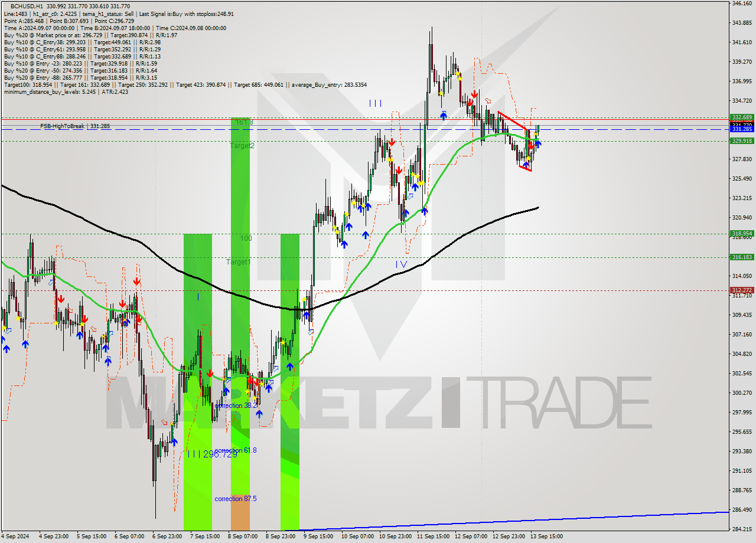Click the 161.8 Fibonacci level label
The height and width of the screenshot is (543, 756).
[x=244, y=122]
